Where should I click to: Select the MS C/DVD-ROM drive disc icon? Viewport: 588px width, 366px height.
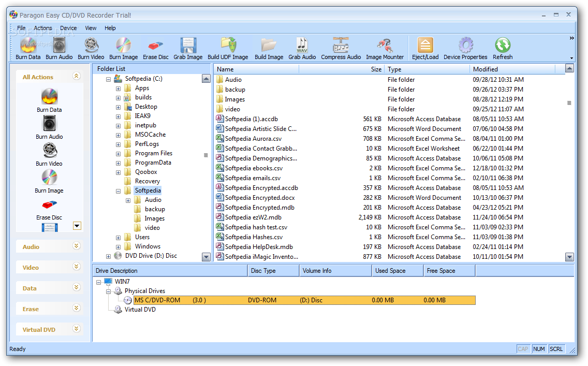coord(127,300)
